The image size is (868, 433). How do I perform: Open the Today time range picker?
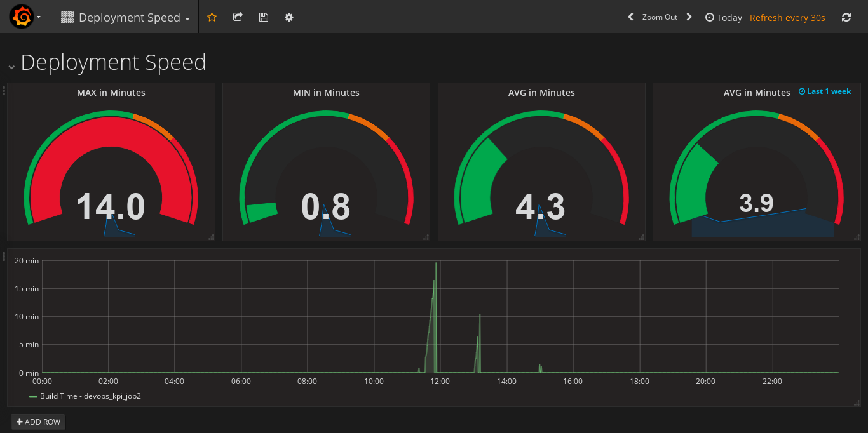(724, 18)
